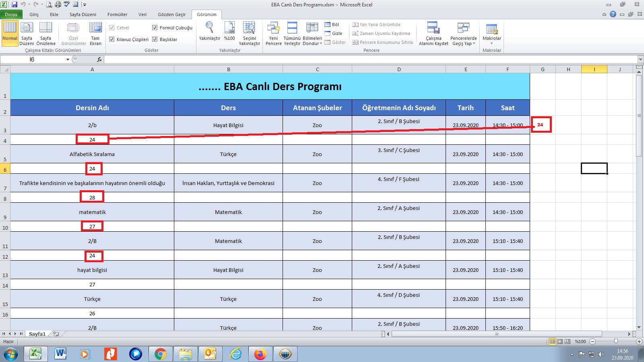The image size is (644, 362).
Task: Switch to the Ekle ribbon tab
Action: tap(54, 14)
